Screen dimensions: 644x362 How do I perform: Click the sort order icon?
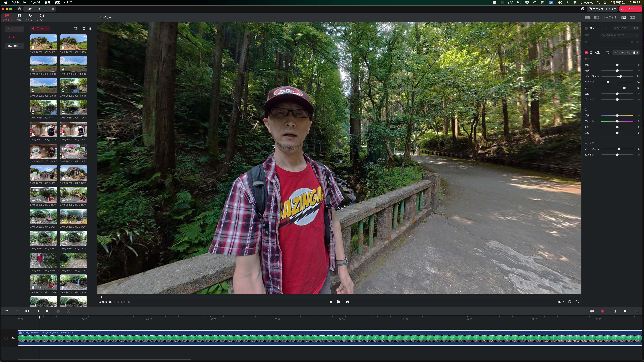[x=91, y=28]
